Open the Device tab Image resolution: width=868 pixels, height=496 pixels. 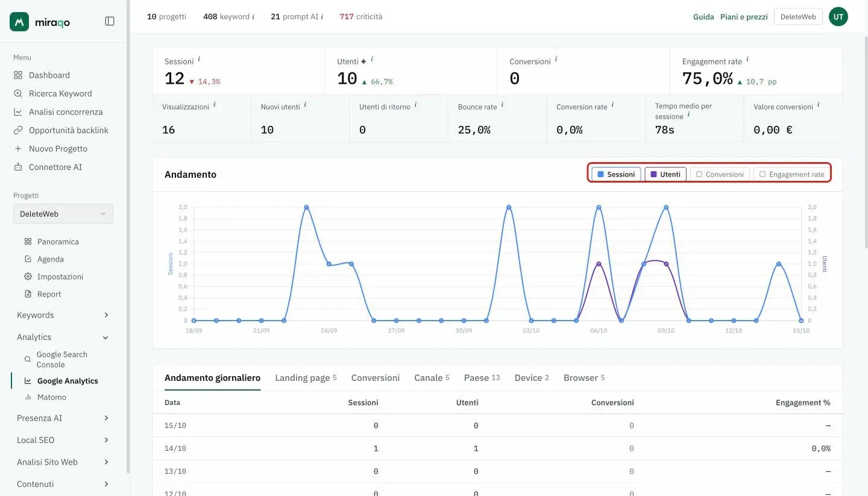(532, 378)
